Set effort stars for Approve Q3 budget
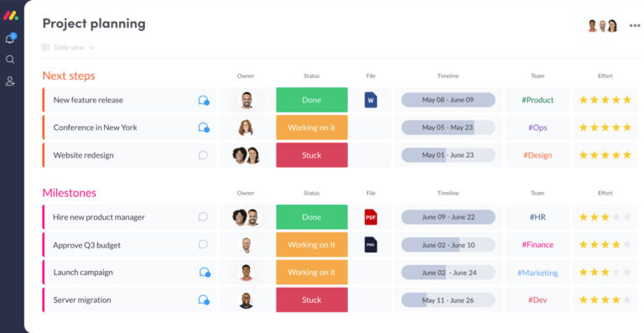Viewport: 644px width, 333px height. point(605,245)
